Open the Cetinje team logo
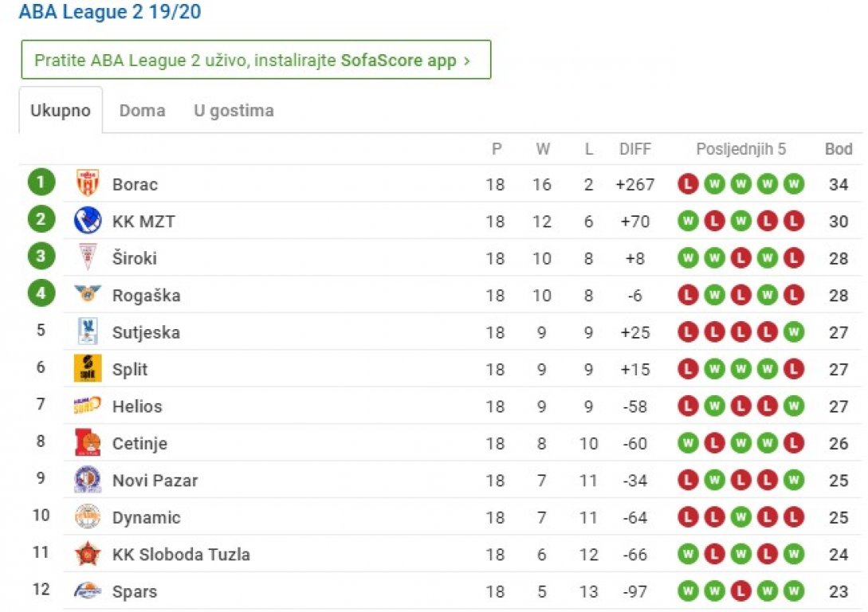This screenshot has width=868, height=612. 88,442
